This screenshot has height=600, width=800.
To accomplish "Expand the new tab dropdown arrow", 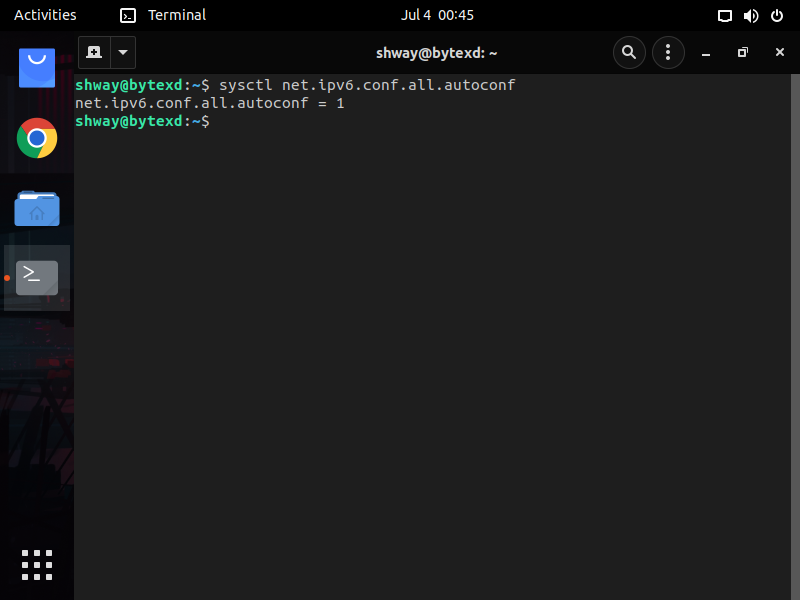I will [123, 52].
